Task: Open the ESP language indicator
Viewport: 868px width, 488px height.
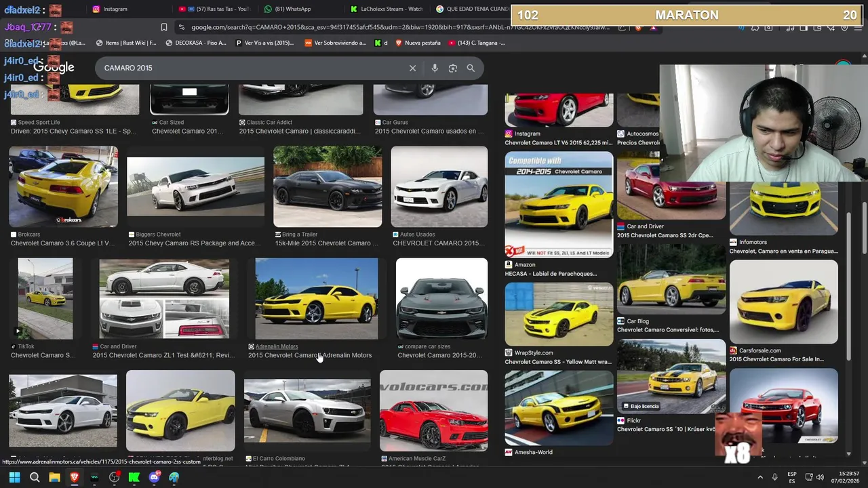Action: click(792, 477)
